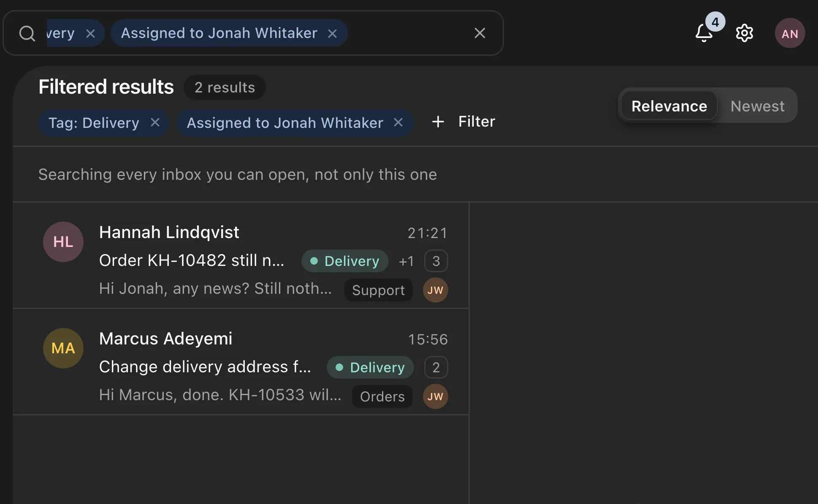
Task: Click the 15:56 timestamp
Action: point(428,339)
